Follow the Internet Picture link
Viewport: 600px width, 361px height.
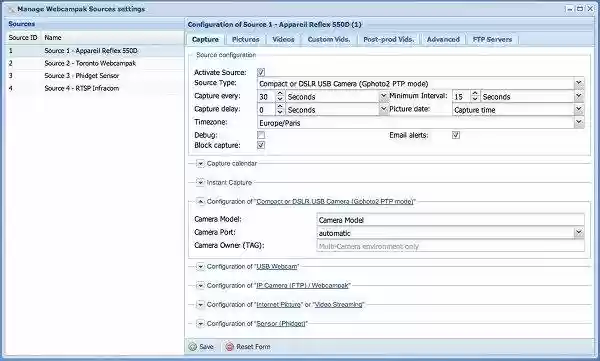click(x=279, y=305)
